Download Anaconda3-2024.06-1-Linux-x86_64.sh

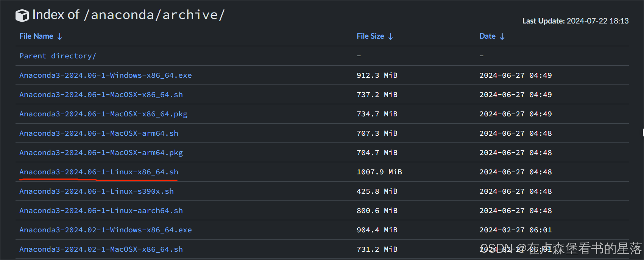click(x=99, y=172)
